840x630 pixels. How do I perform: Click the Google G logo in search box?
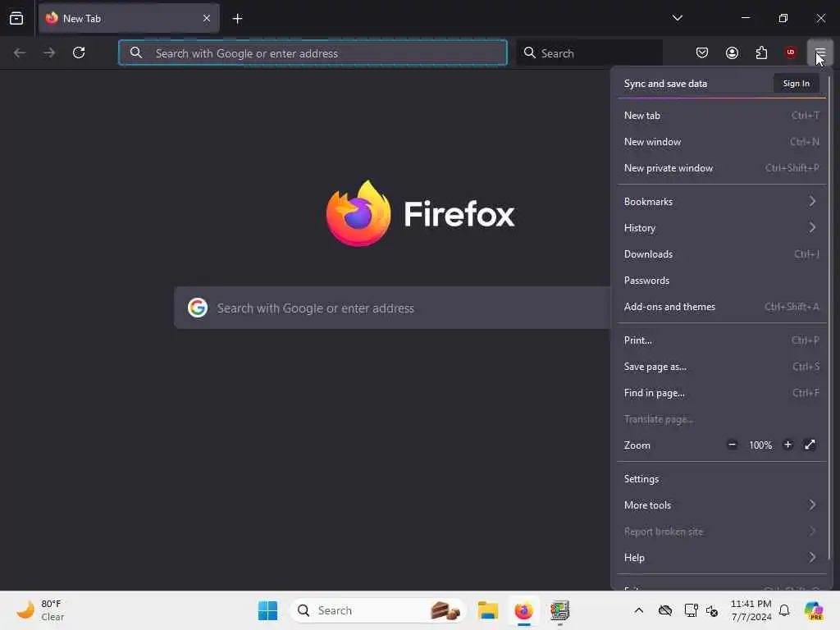click(197, 308)
